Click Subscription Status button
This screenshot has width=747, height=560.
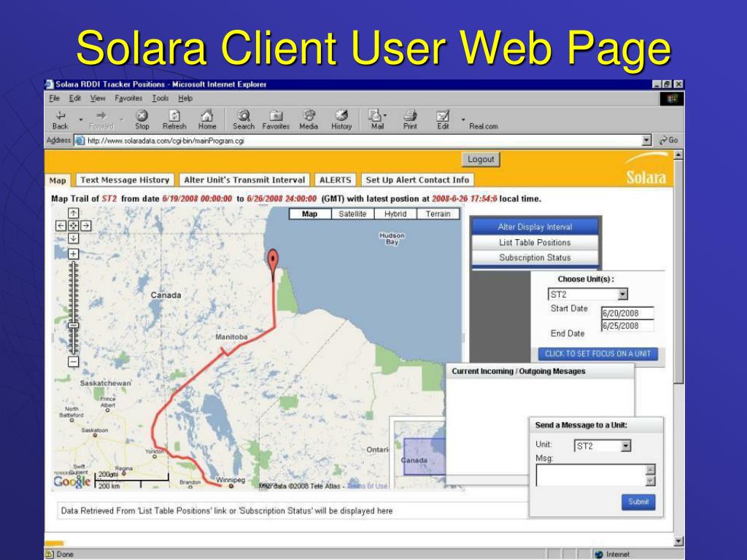[535, 257]
